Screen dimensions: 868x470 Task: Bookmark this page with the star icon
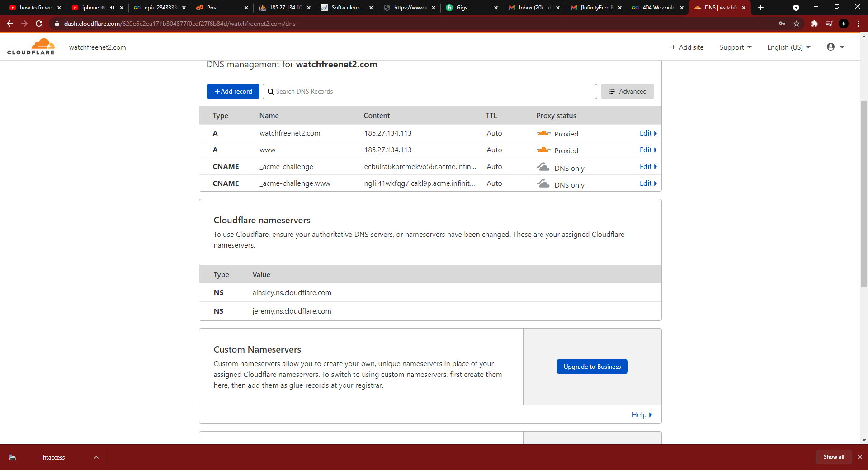(x=797, y=23)
